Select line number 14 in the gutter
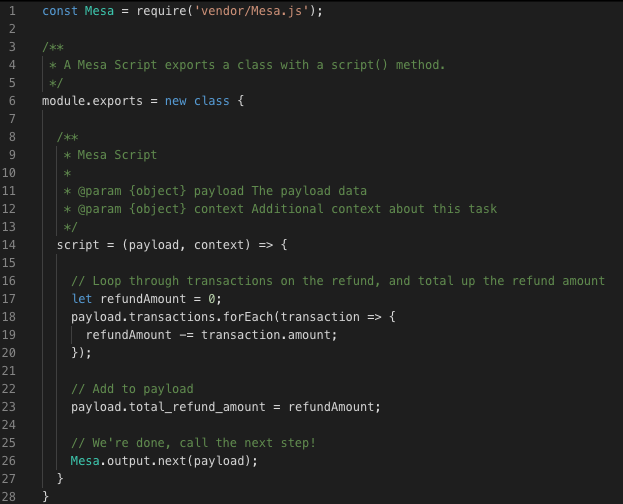The height and width of the screenshot is (504, 623). click(9, 244)
